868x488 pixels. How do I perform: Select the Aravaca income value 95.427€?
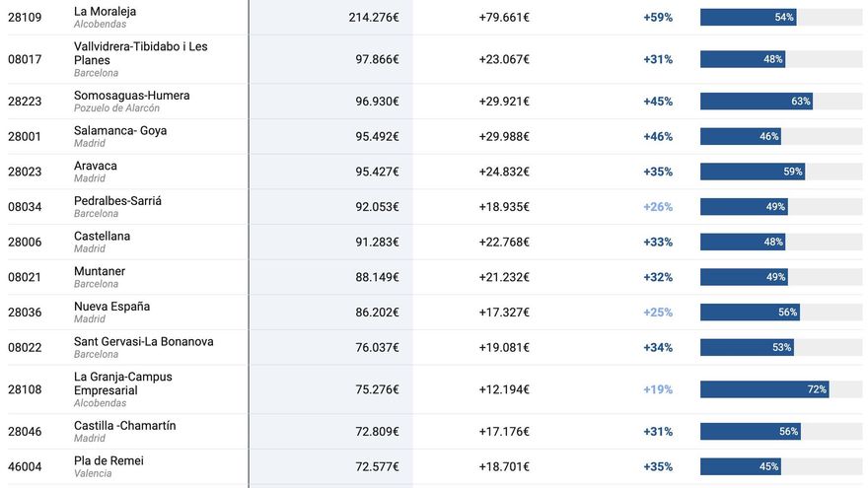pos(377,172)
